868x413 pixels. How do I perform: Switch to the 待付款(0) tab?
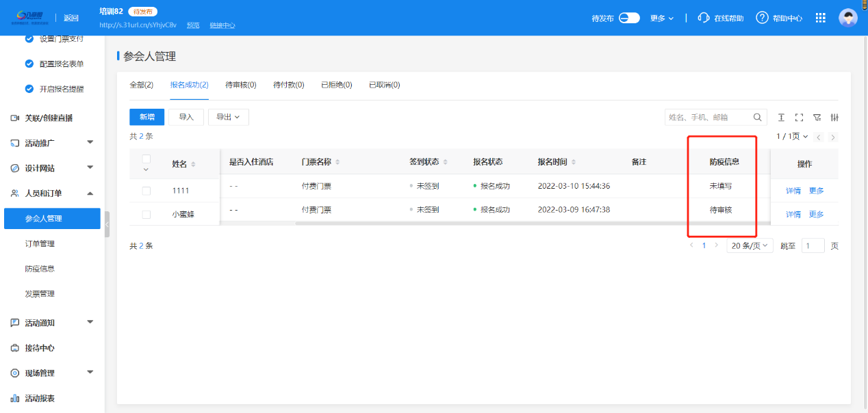tap(289, 85)
